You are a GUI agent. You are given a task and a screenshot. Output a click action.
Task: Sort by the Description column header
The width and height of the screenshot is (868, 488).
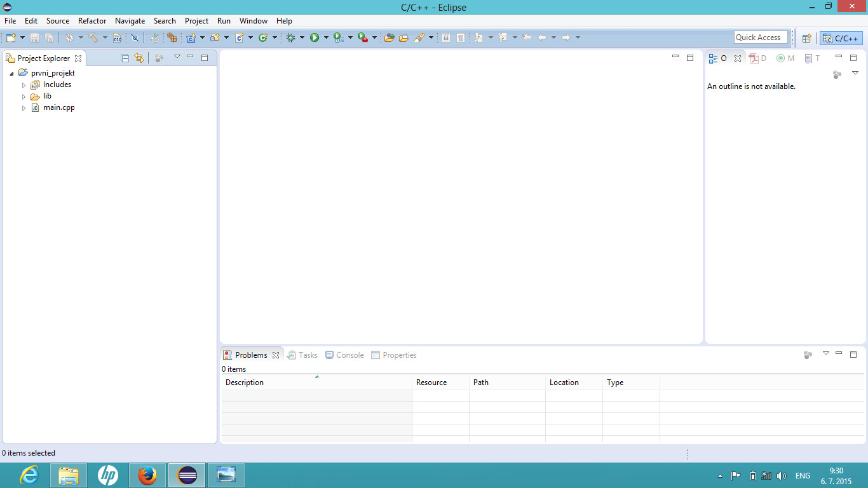[x=245, y=383]
